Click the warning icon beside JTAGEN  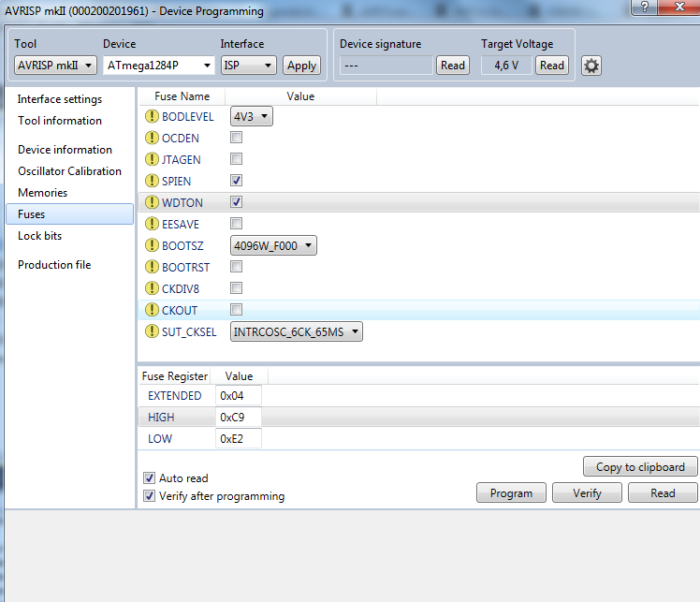[x=152, y=159]
